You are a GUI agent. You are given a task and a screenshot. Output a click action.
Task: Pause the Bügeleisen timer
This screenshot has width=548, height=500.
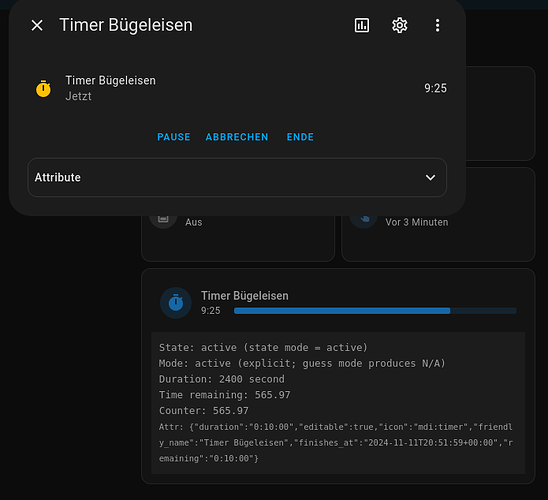coord(174,137)
